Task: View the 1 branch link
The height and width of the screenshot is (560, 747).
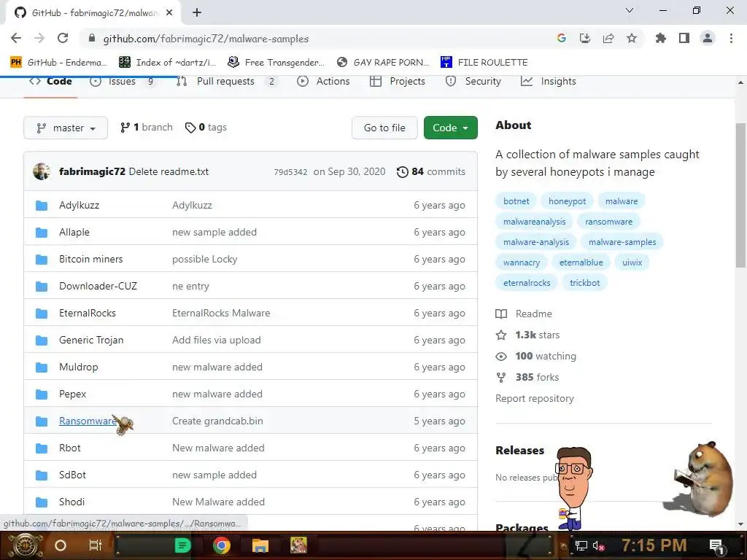Action: pyautogui.click(x=146, y=127)
